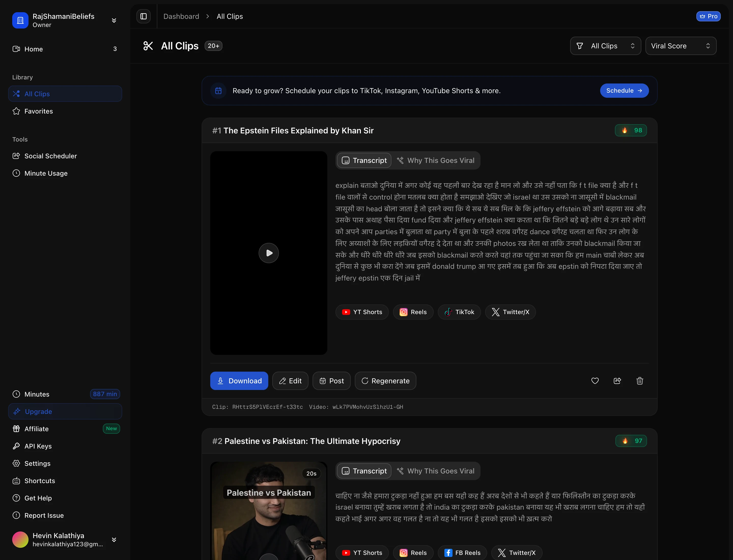
Task: Click the Home notification count 3
Action: point(115,49)
